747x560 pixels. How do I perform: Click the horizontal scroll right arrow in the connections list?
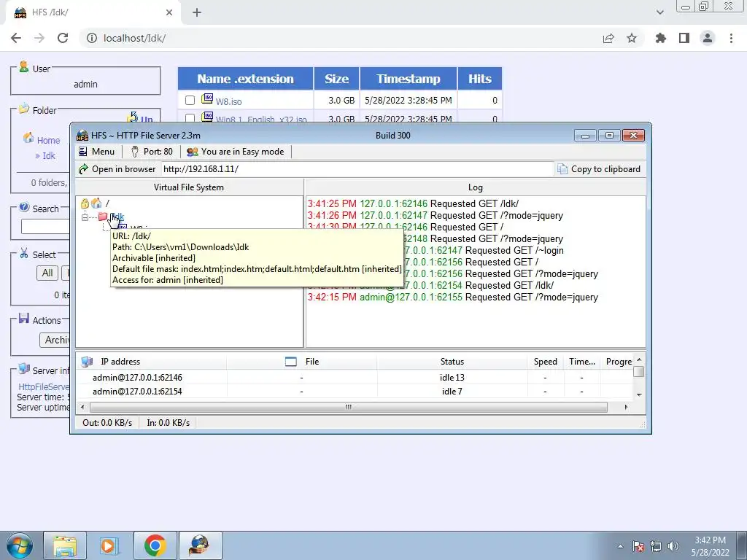click(626, 407)
